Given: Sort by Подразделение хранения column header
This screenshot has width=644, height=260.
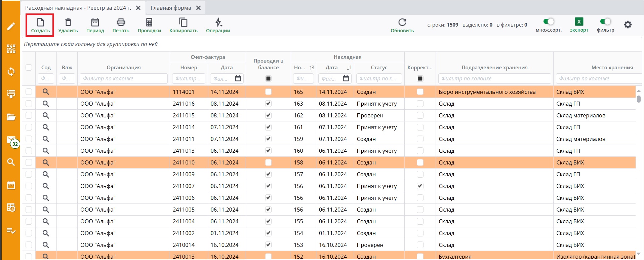Looking at the screenshot, I should [494, 67].
